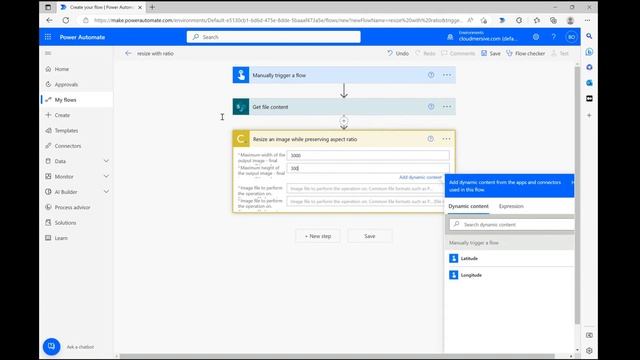Open the Edge sidebar search icon
The width and height of the screenshot is (640, 360).
589,36
